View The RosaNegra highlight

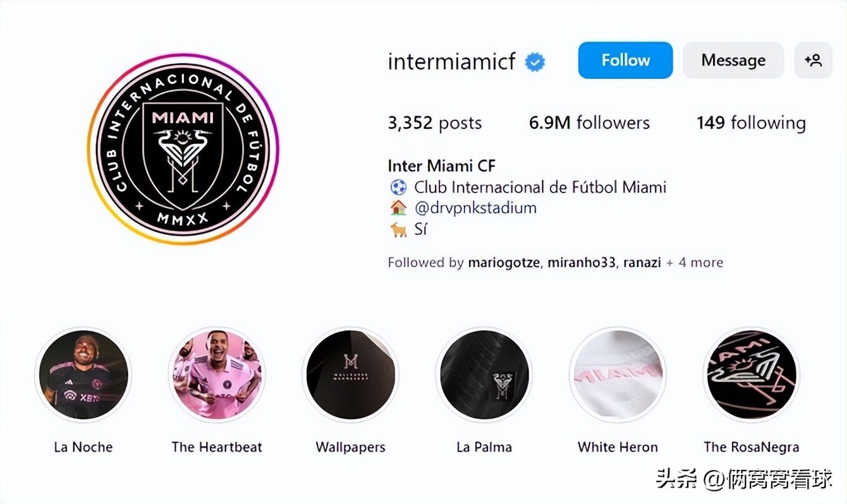click(x=752, y=375)
